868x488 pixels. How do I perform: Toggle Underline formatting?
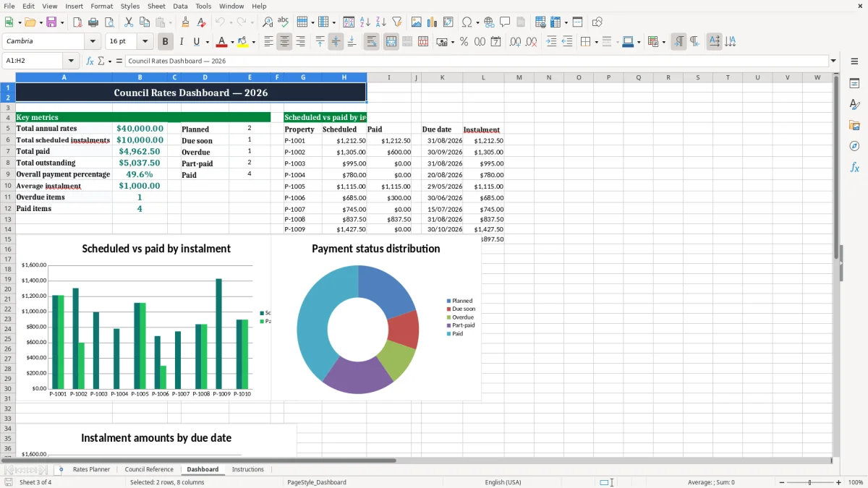[197, 42]
